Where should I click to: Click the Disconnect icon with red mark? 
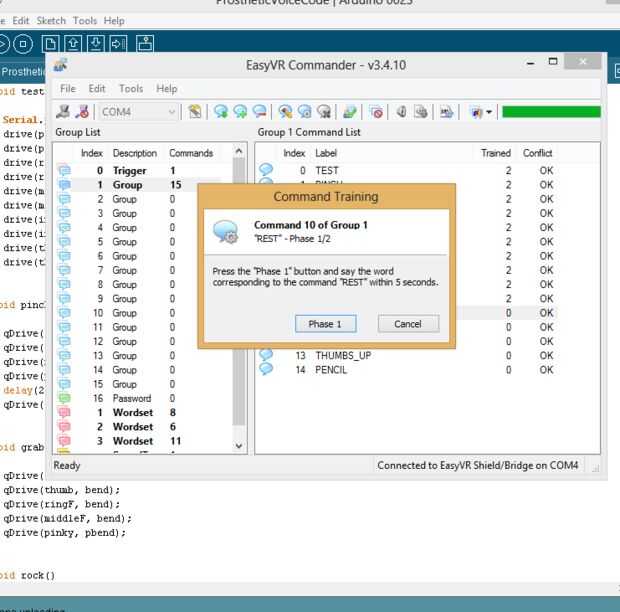(x=82, y=112)
